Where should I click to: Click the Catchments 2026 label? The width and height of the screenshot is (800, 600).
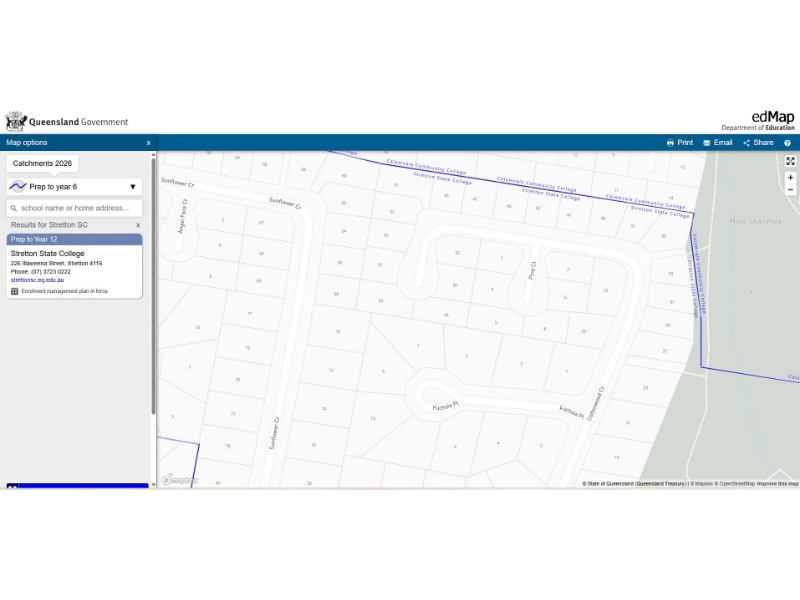click(43, 163)
